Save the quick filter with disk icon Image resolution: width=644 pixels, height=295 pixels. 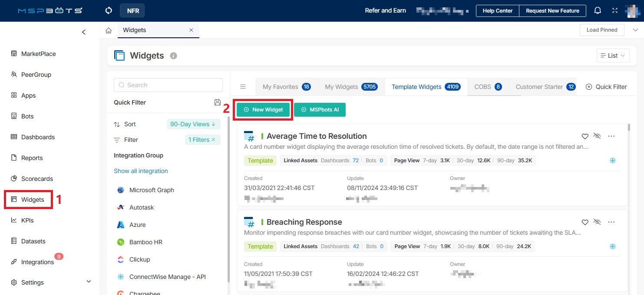pyautogui.click(x=218, y=102)
